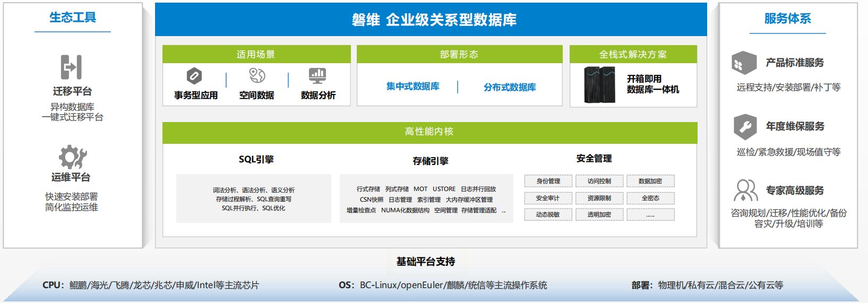
Task: Click the 存储引擎 heading
Action: [431, 161]
